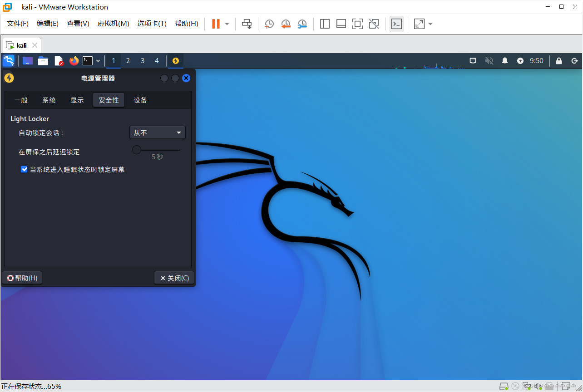Launch Firefox from the Kali panel
This screenshot has width=583, height=392.
tap(74, 61)
